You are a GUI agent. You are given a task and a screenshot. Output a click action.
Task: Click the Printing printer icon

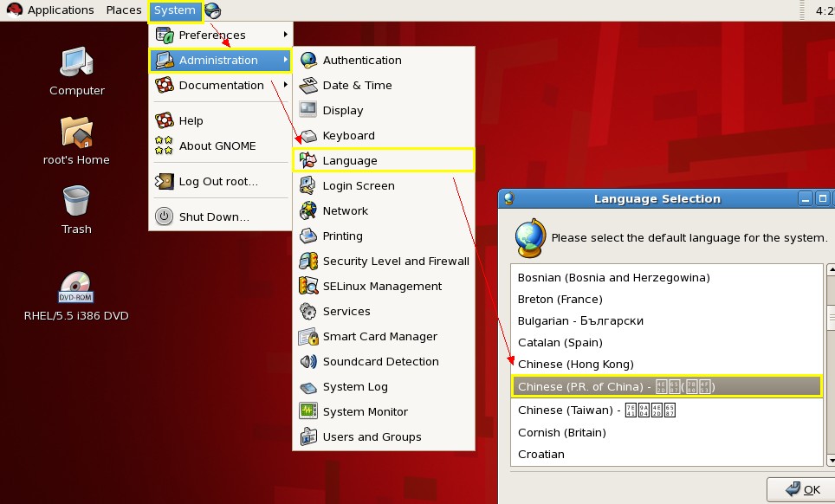pos(307,236)
